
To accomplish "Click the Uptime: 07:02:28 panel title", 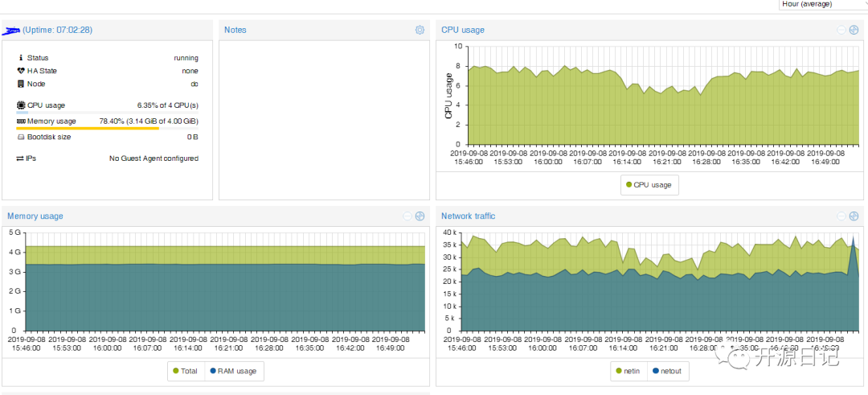I will [58, 30].
